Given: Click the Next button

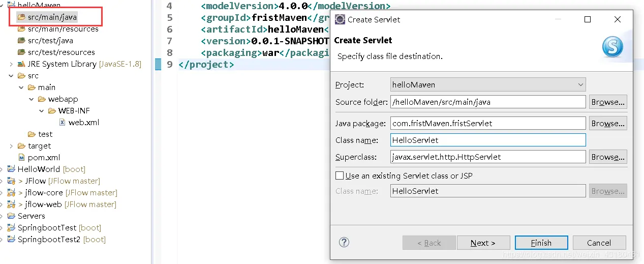Looking at the screenshot, I should click(483, 243).
